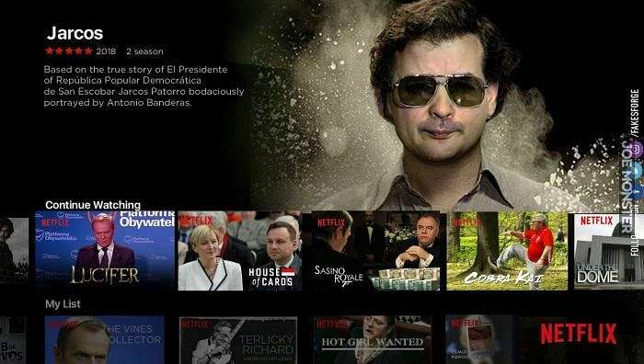Screen dimensions: 644x364
Task: Click the 2 season label
Action: (x=144, y=51)
